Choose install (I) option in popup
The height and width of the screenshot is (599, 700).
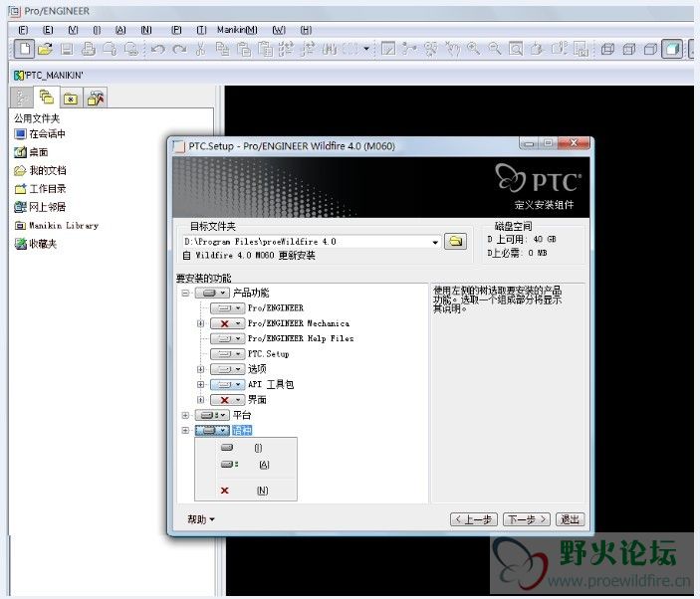click(x=246, y=448)
